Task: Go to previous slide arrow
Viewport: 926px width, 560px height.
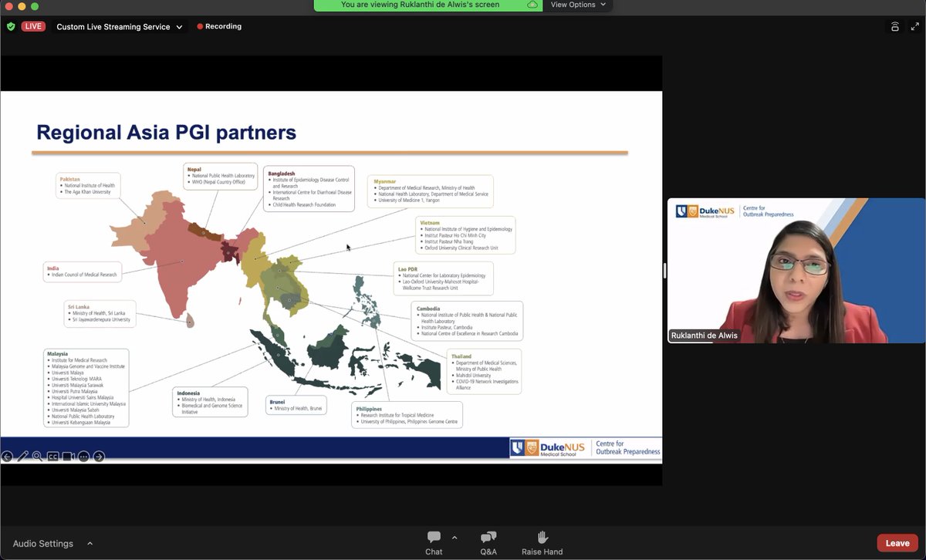Action: point(7,457)
